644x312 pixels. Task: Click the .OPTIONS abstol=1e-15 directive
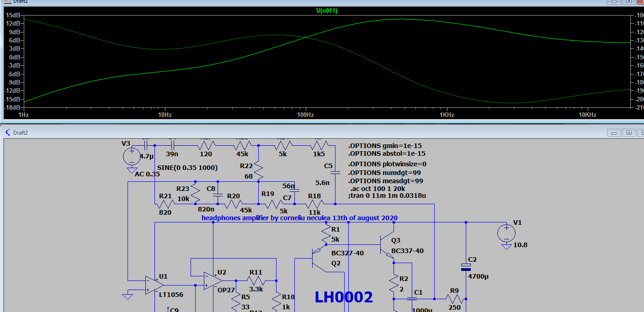tap(387, 153)
